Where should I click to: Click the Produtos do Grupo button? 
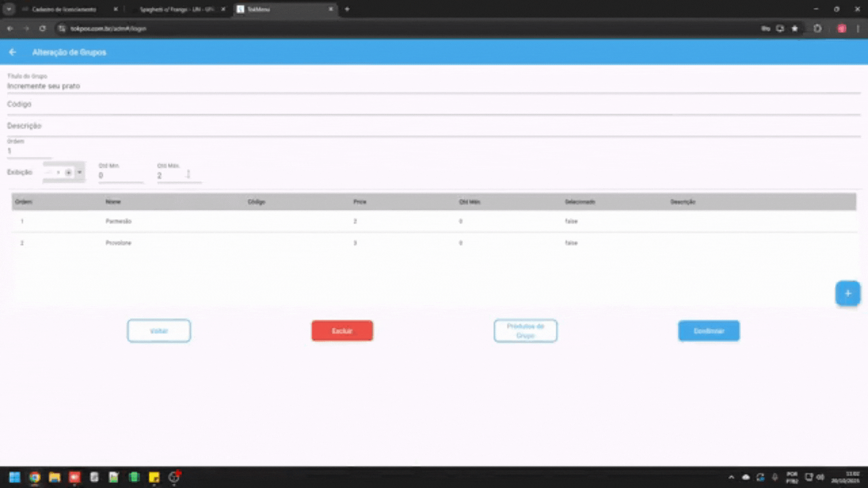[525, 331]
